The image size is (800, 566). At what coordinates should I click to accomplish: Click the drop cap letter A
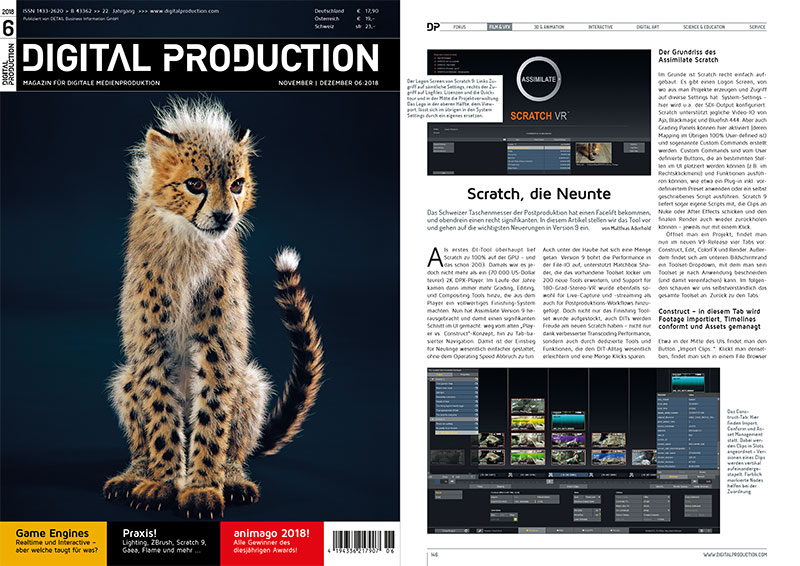(x=435, y=257)
